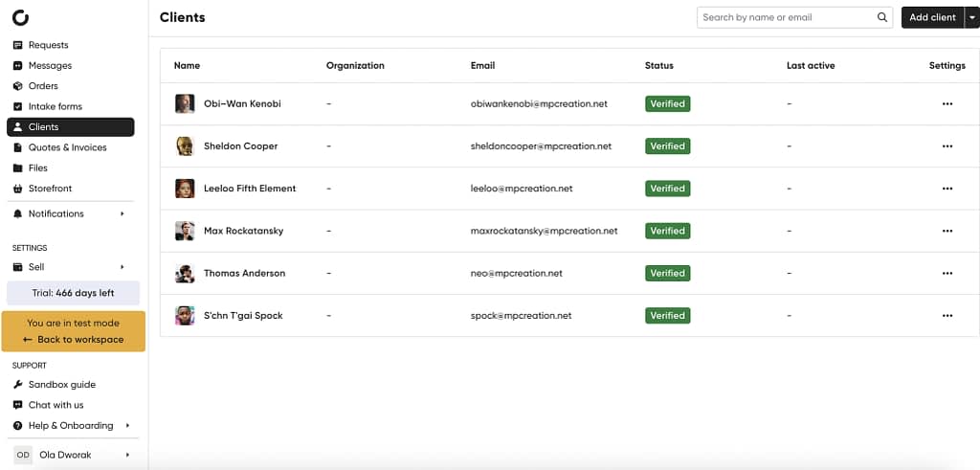Image resolution: width=980 pixels, height=470 pixels.
Task: Click the Quotes & Invoices document icon
Action: point(17,147)
